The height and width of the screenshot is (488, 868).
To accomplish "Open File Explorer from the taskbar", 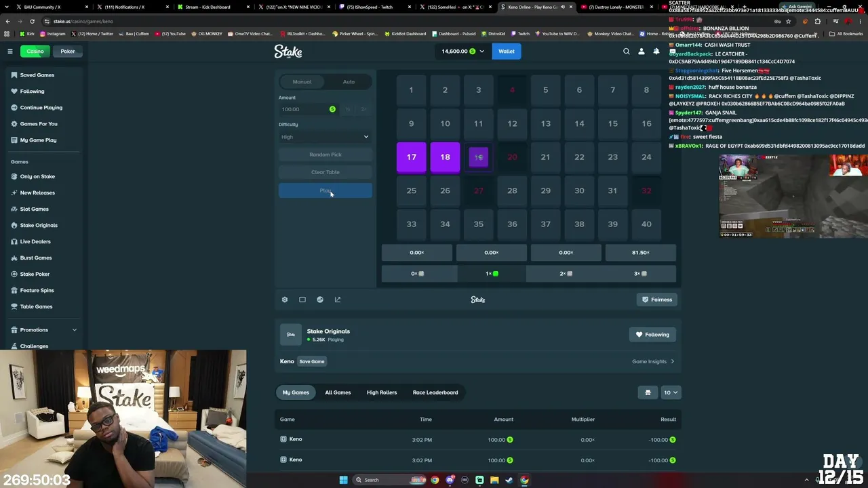I will coord(494,480).
